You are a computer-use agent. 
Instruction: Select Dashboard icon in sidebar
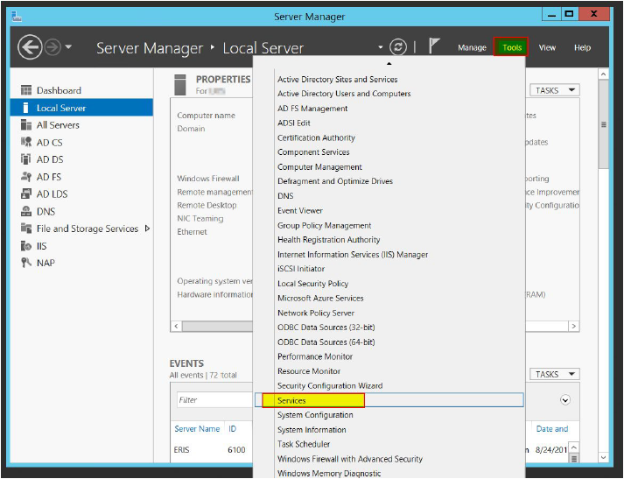click(x=27, y=91)
